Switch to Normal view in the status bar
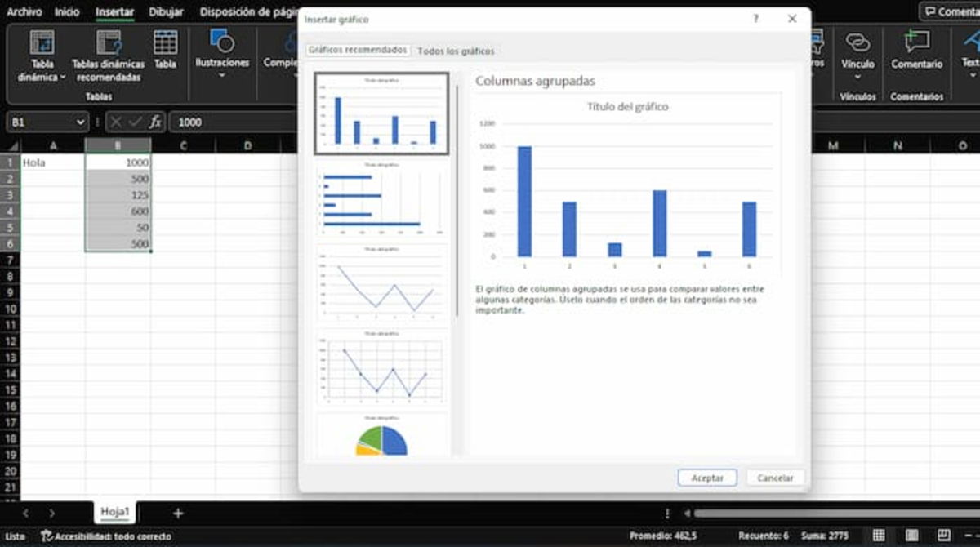The width and height of the screenshot is (980, 547). pyautogui.click(x=878, y=536)
